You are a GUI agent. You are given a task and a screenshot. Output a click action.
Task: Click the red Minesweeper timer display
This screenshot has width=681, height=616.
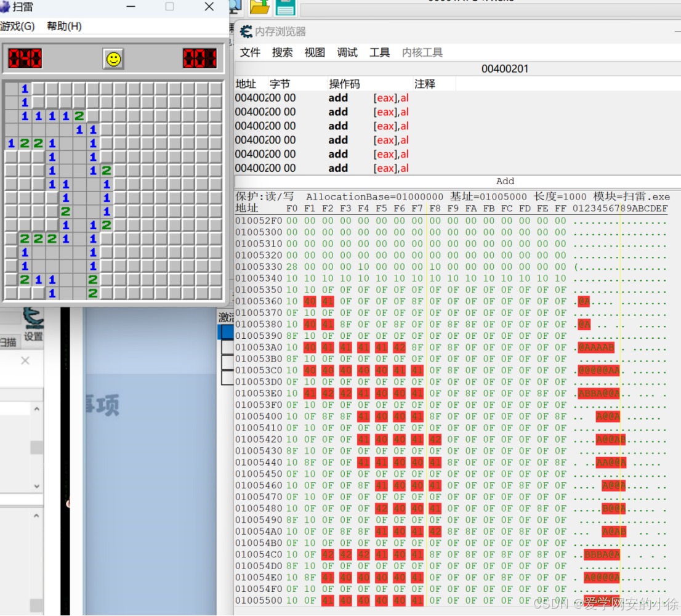[x=199, y=59]
